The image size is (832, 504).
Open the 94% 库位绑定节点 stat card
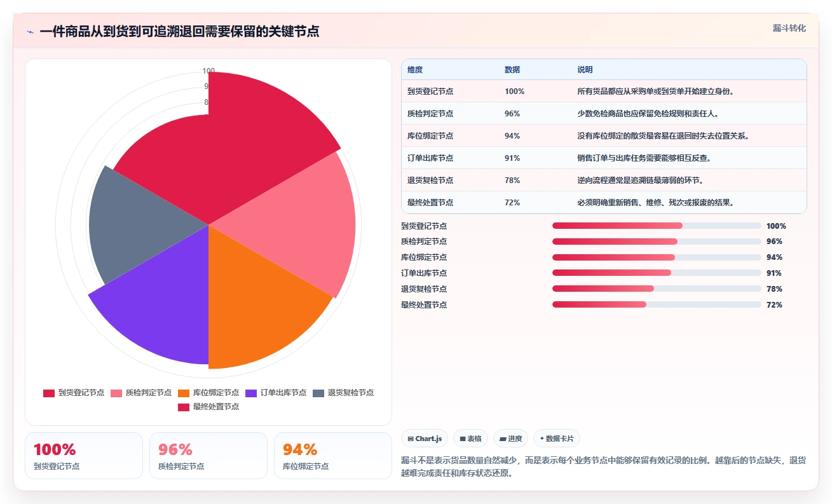tap(333, 456)
